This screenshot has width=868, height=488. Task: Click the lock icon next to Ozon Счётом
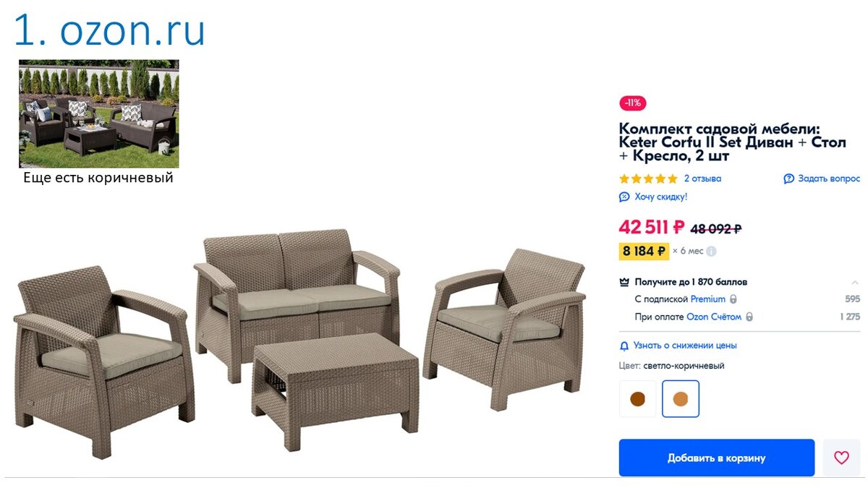(x=749, y=317)
